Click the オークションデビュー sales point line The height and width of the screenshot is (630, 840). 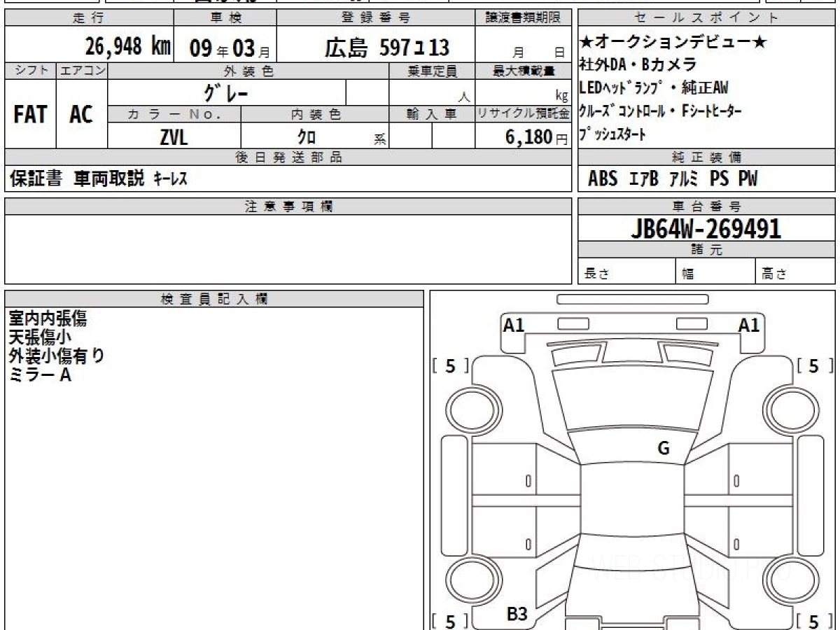coord(673,43)
